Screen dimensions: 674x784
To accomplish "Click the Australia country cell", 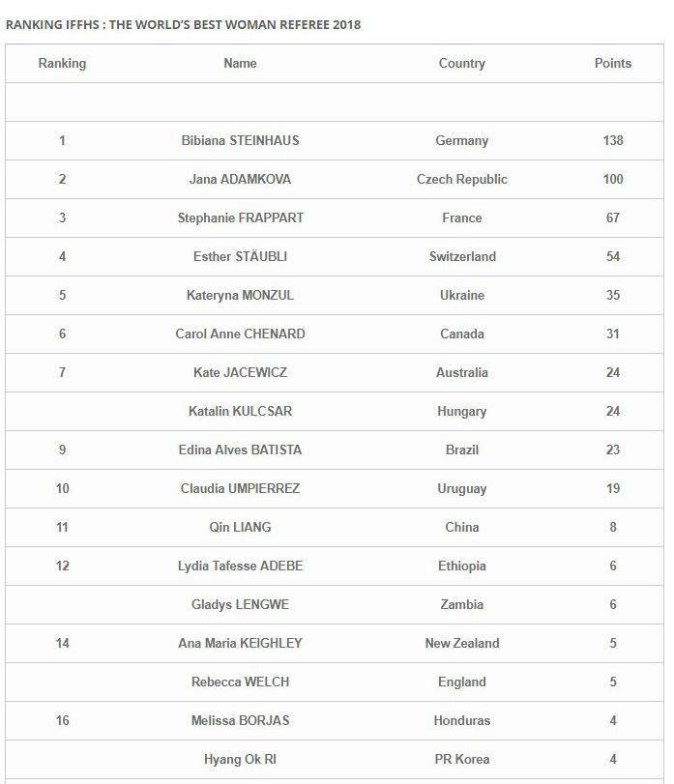I will 461,373.
